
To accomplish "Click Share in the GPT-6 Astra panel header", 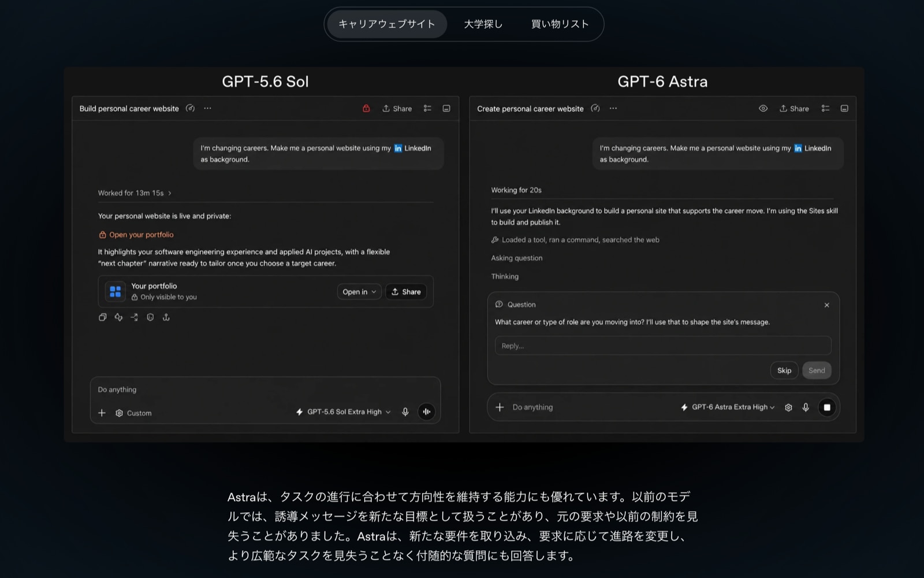I will [795, 109].
